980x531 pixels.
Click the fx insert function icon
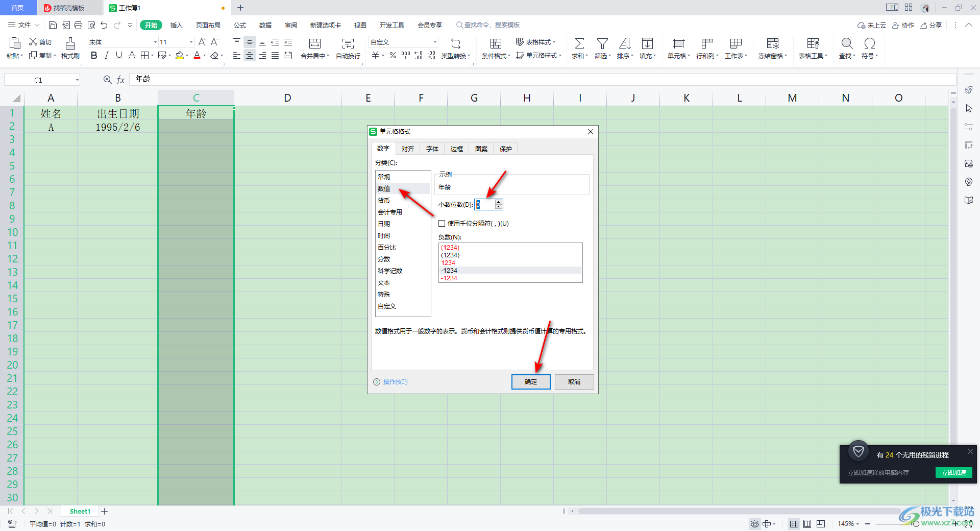coord(121,80)
